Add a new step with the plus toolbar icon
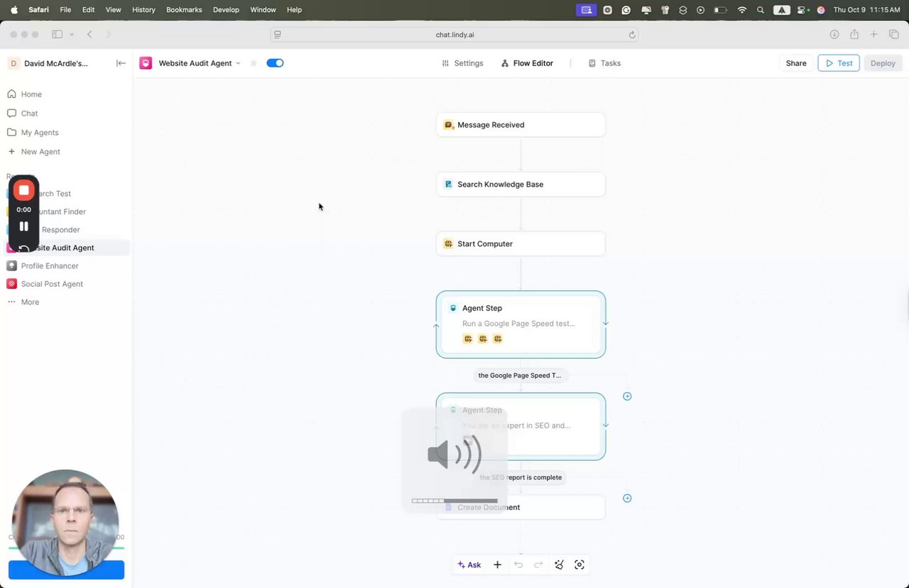The width and height of the screenshot is (909, 588). (497, 565)
